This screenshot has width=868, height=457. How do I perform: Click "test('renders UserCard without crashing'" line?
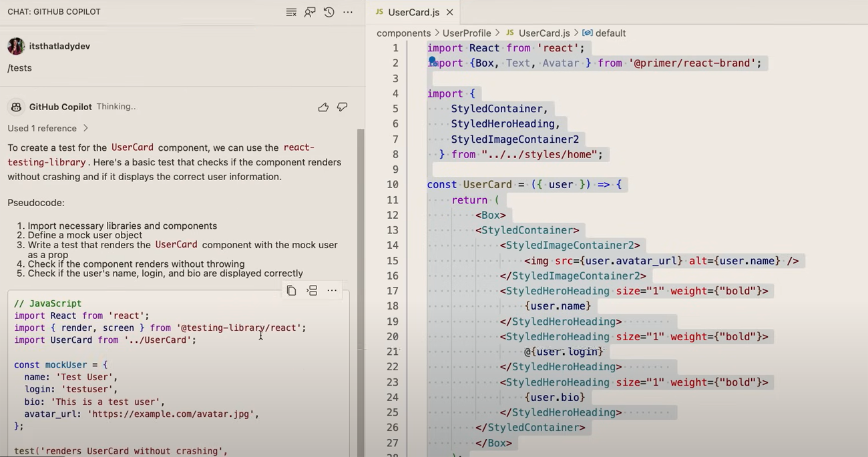(x=121, y=451)
